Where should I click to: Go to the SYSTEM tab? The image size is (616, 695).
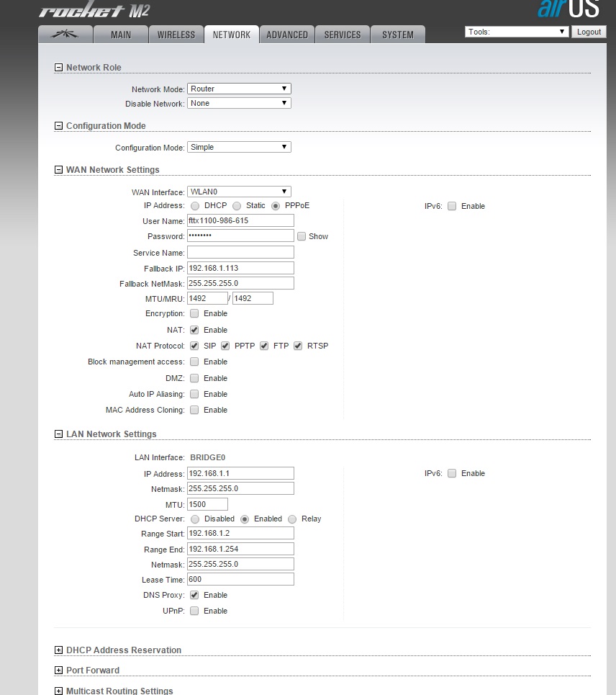[398, 35]
